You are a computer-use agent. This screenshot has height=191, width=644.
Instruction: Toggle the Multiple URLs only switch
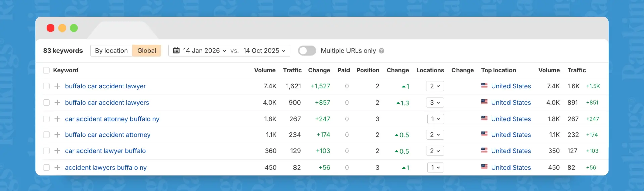(x=307, y=51)
